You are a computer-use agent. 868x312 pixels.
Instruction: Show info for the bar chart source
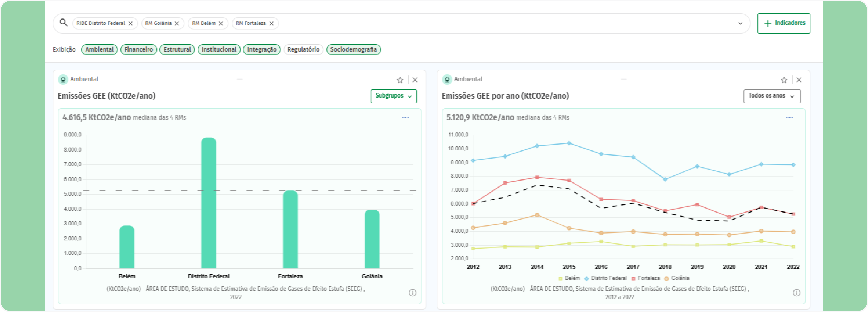coord(413,293)
